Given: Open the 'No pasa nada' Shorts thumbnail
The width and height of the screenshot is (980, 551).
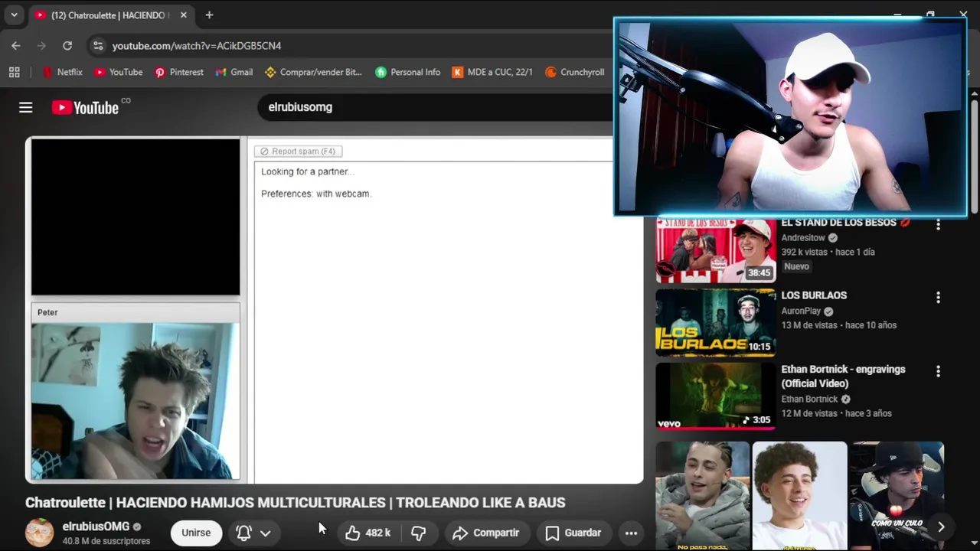Looking at the screenshot, I should (x=703, y=496).
